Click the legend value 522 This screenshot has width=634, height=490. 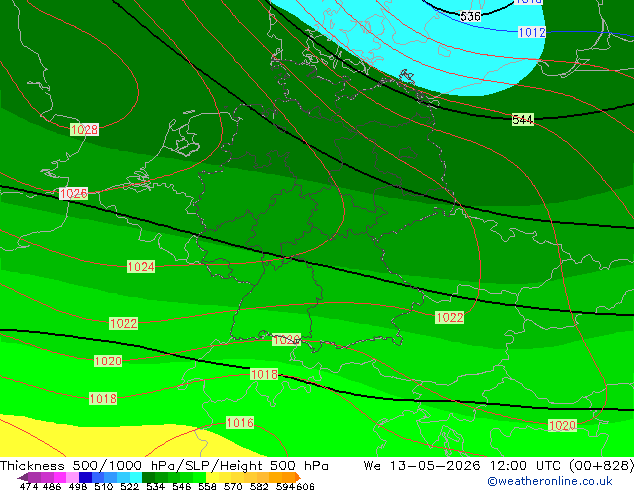[x=129, y=486]
